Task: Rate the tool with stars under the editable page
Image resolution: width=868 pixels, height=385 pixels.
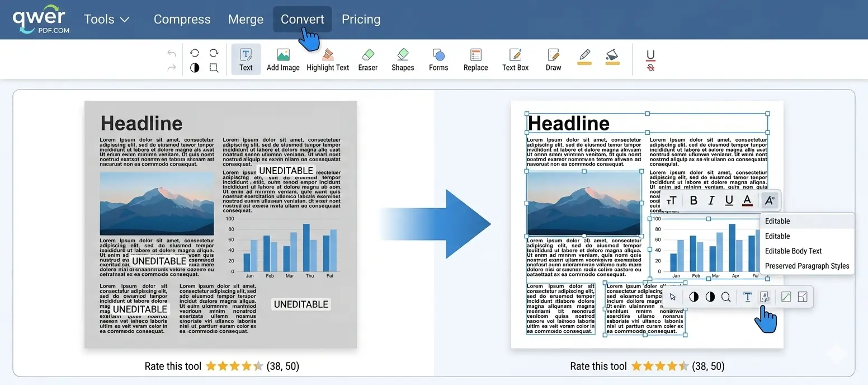Action: point(660,367)
